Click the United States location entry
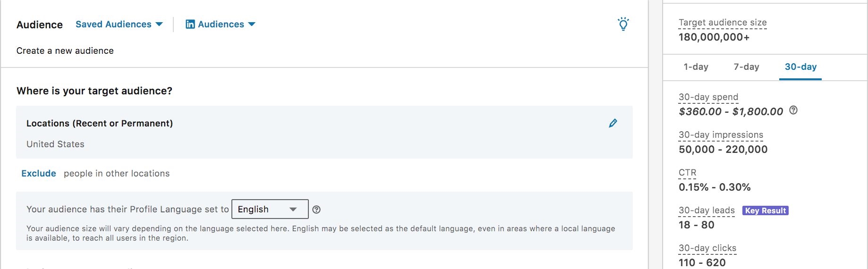The width and height of the screenshot is (868, 269). tap(55, 144)
